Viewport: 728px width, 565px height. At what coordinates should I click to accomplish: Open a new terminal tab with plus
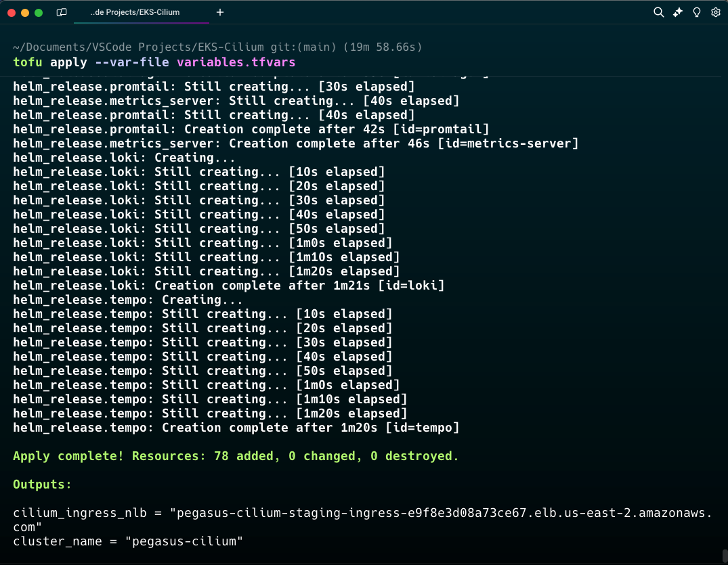(220, 12)
